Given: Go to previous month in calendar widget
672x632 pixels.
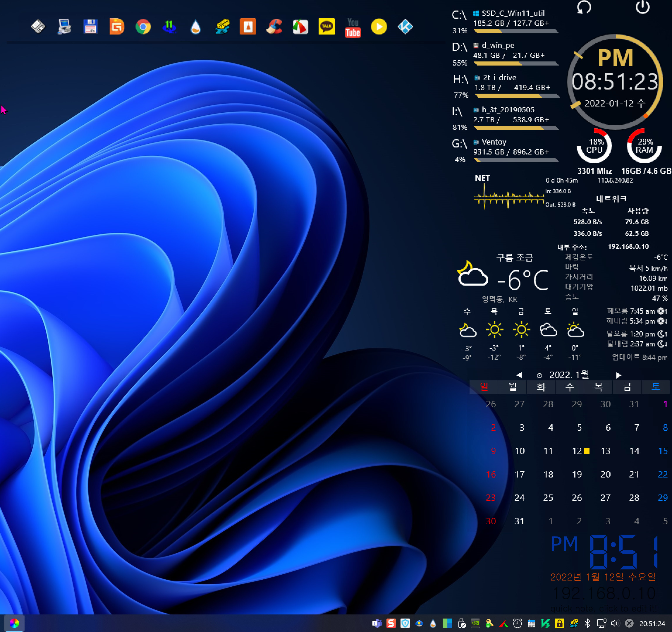Looking at the screenshot, I should [519, 375].
